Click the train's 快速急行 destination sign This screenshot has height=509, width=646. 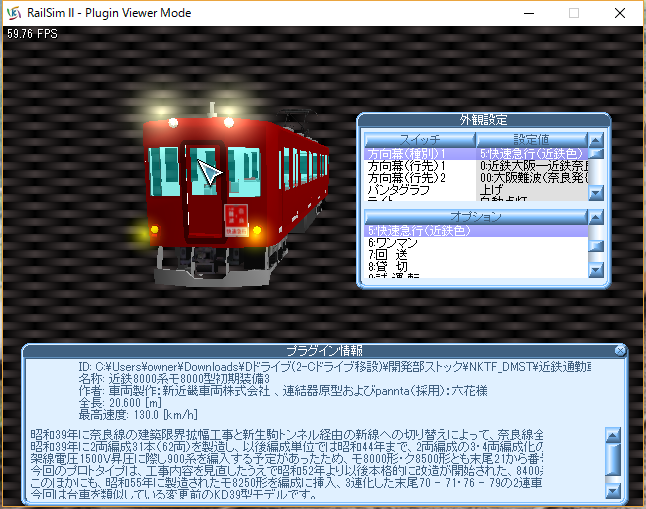pos(236,220)
